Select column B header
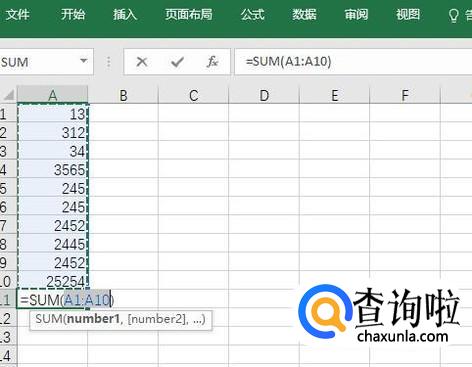 pyautogui.click(x=123, y=95)
